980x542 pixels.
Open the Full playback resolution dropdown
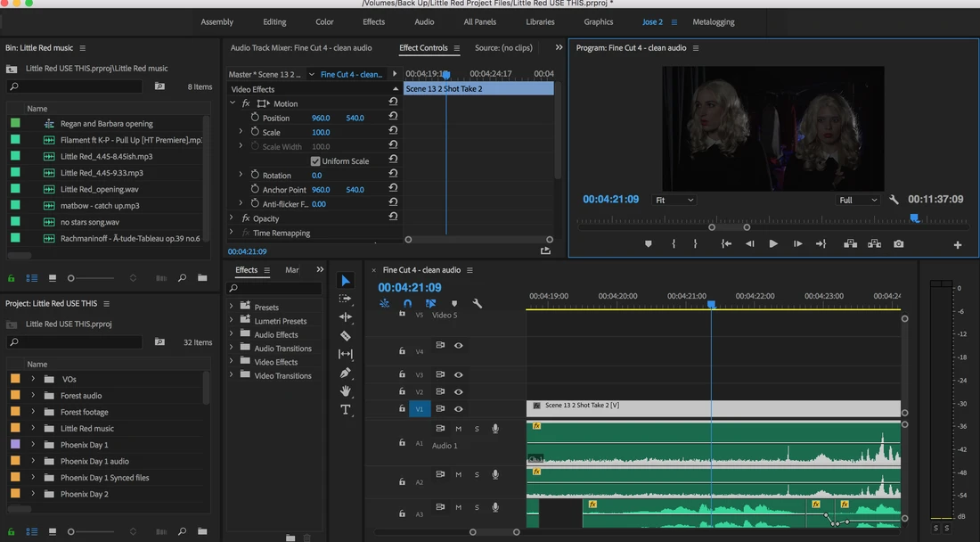858,200
